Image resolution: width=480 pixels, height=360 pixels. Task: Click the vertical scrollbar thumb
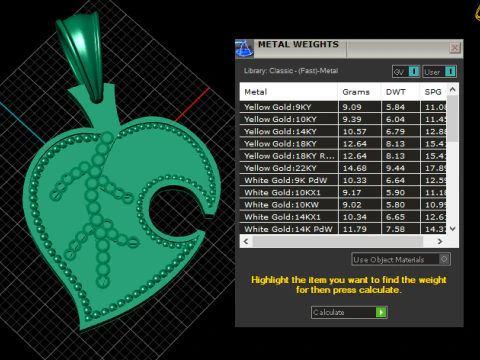tap(452, 118)
